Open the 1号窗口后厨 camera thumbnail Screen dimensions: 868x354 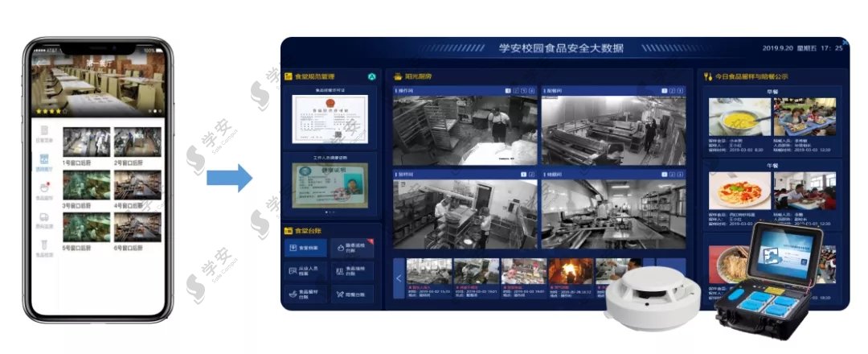pos(86,142)
